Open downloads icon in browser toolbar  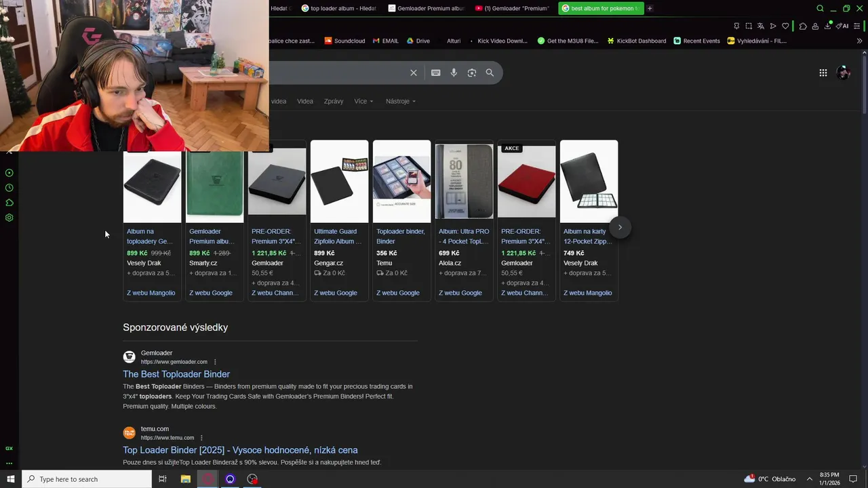pos(827,26)
